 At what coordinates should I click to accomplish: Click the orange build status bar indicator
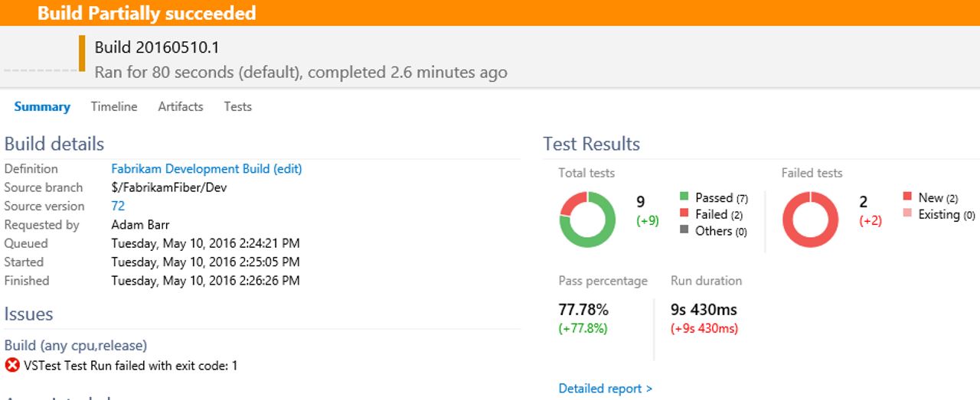point(82,54)
